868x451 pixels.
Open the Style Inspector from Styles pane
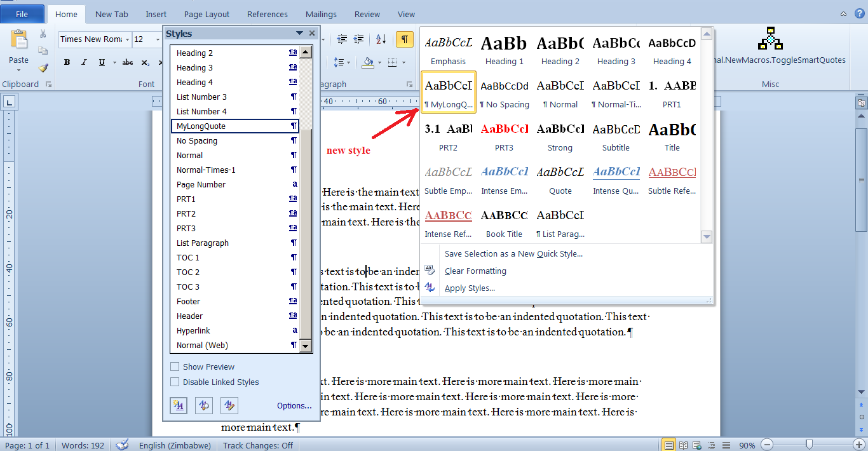(x=204, y=405)
